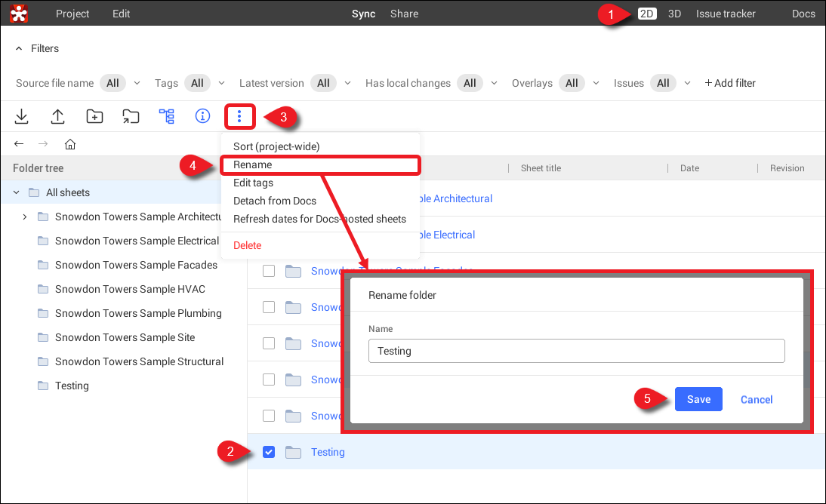Toggle the folder tree view icon

pos(166,116)
